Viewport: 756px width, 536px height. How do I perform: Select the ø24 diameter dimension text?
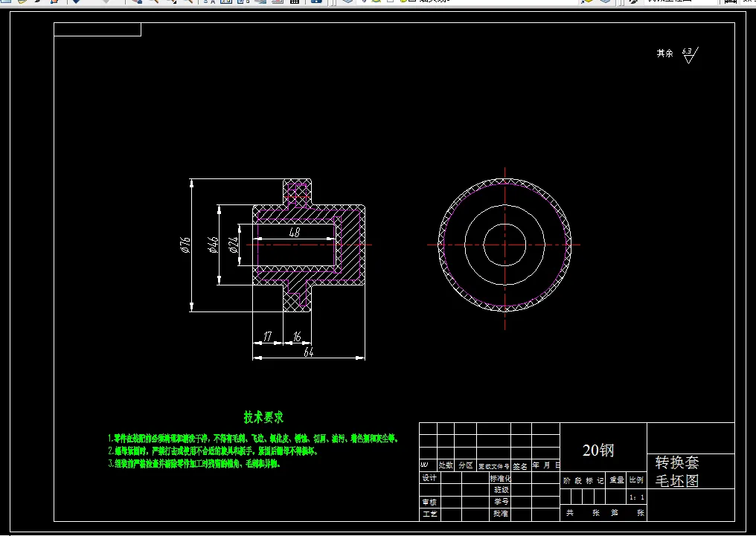click(234, 245)
